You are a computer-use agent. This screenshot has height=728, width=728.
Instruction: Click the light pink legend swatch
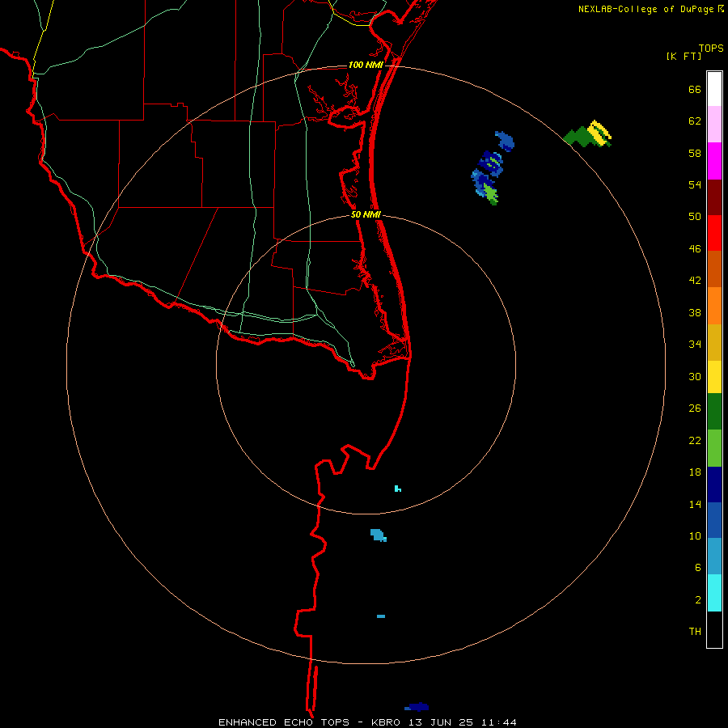click(714, 124)
